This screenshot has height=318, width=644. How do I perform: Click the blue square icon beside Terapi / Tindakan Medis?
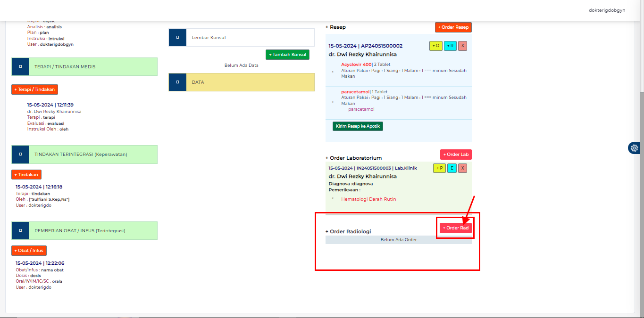click(x=20, y=67)
